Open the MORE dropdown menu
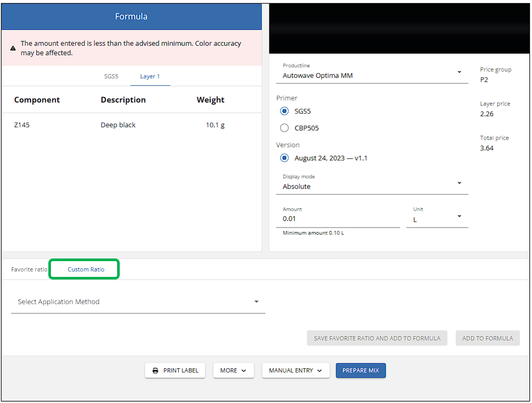The image size is (532, 403). click(233, 370)
